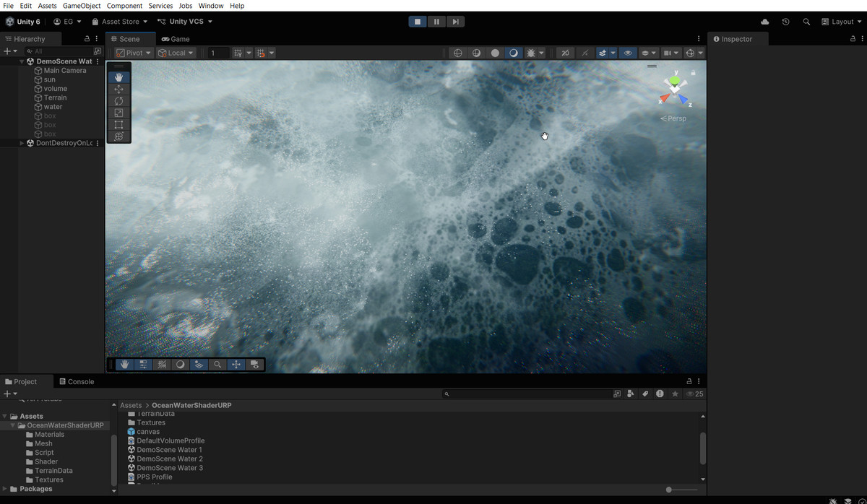The image size is (867, 504).
Task: Toggle the Project panel lock
Action: click(689, 381)
